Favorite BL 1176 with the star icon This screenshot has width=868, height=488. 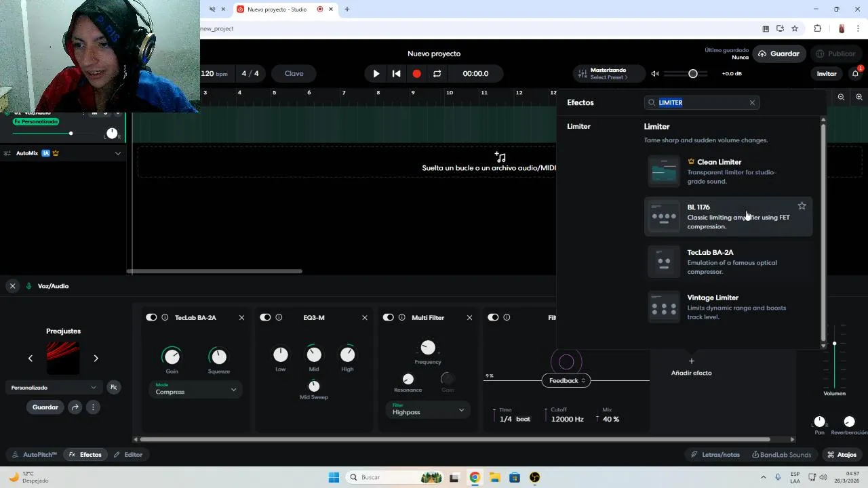[x=802, y=206]
